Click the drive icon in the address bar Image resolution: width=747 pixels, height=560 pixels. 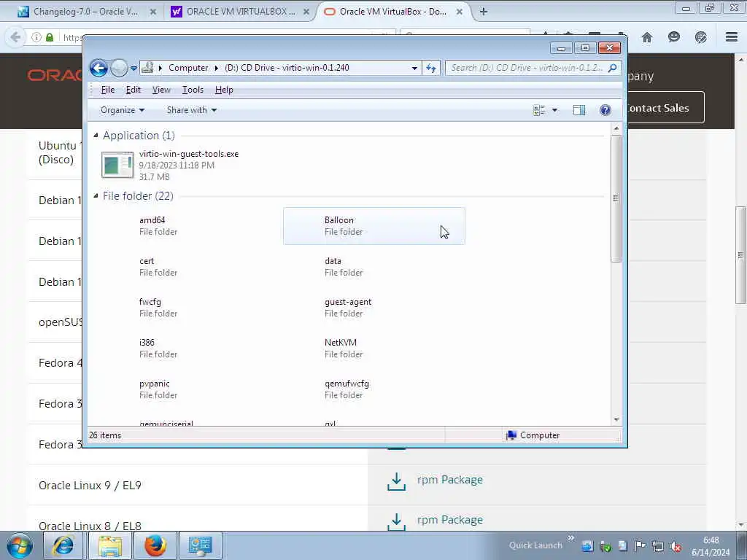pos(147,68)
